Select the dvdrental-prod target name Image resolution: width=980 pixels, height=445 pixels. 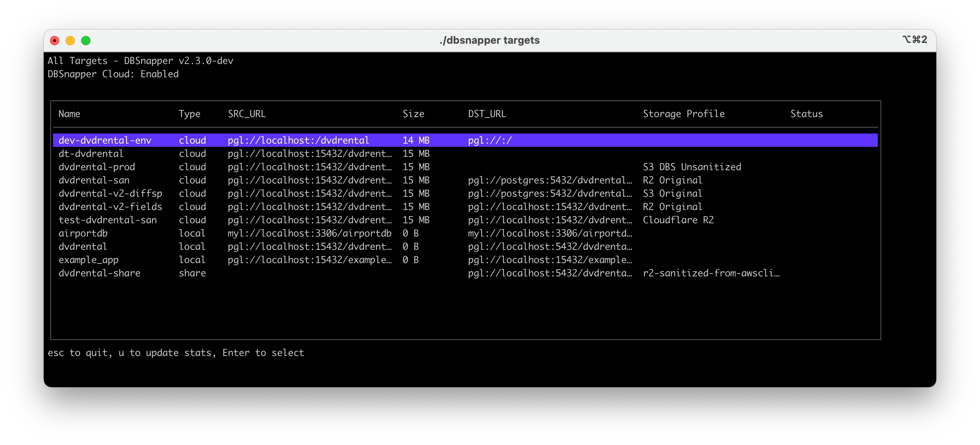[97, 167]
